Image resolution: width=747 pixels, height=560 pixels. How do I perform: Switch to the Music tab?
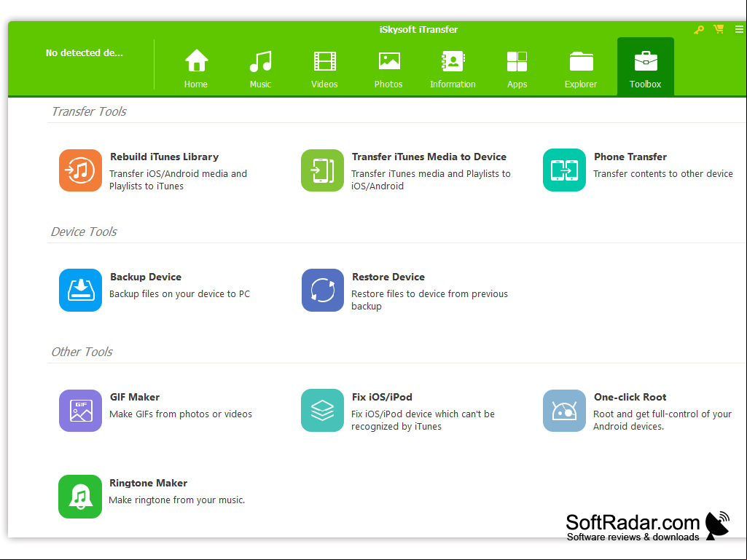261,68
